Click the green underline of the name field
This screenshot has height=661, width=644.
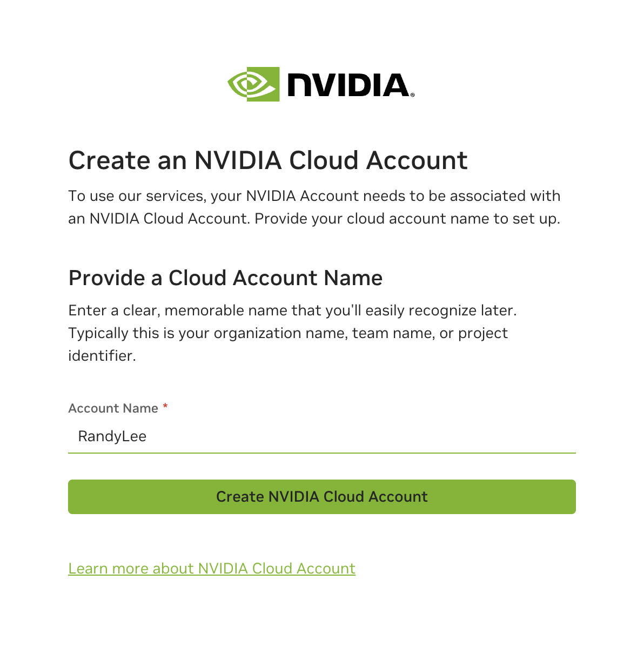coord(322,453)
